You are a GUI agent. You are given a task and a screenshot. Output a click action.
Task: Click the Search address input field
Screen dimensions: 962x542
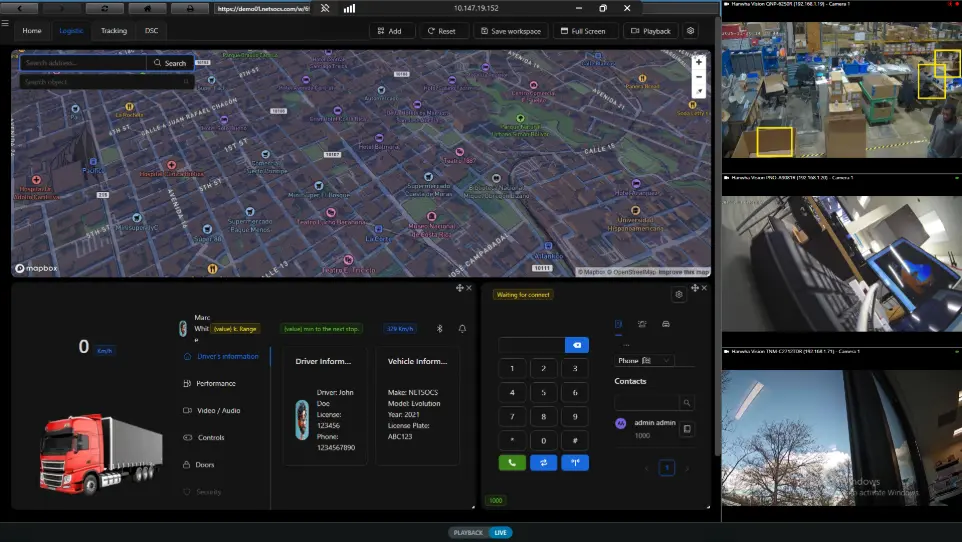(83, 63)
